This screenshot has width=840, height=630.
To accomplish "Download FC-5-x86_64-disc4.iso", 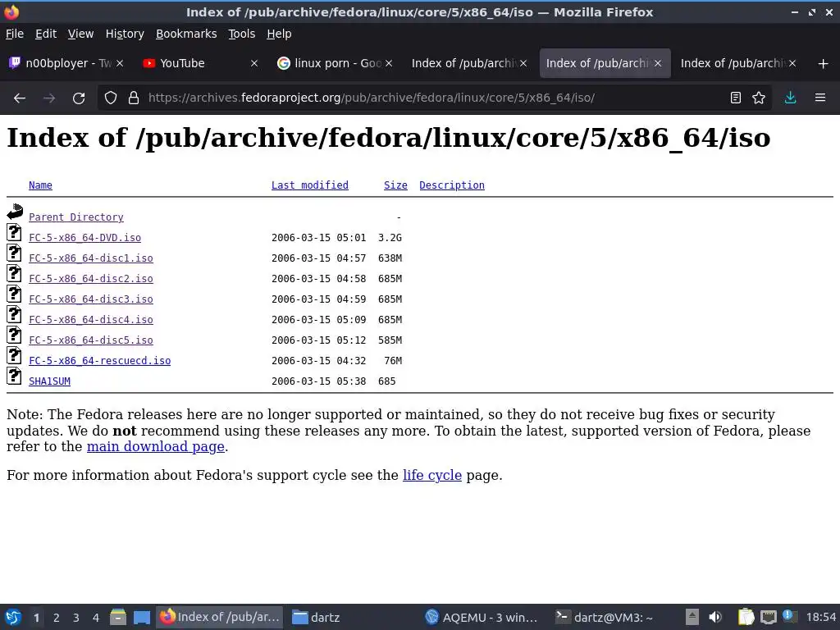I will pyautogui.click(x=90, y=320).
